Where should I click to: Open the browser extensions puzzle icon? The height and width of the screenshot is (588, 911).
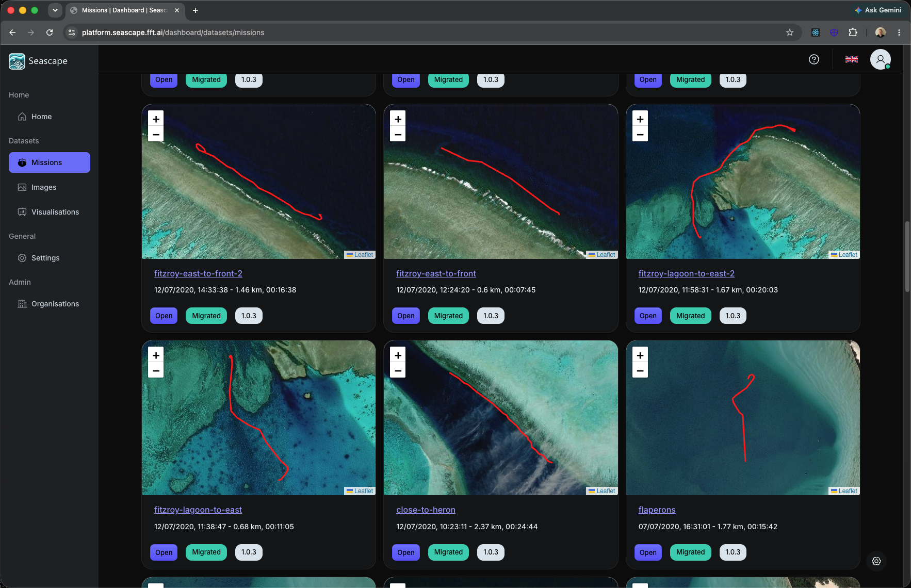853,32
